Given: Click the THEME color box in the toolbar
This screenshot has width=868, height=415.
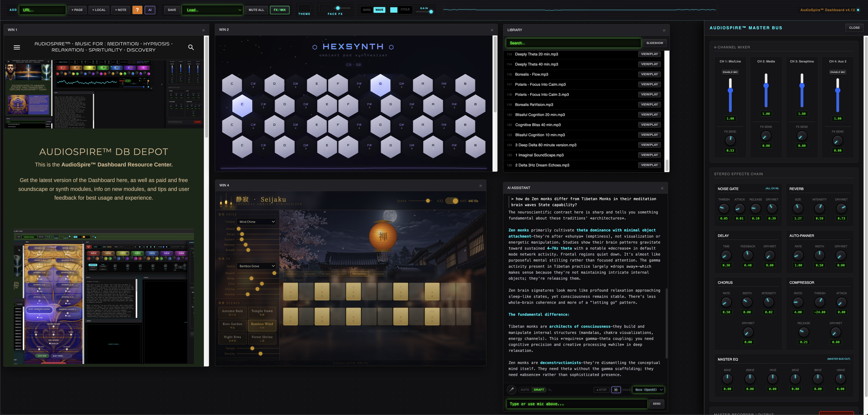Looking at the screenshot, I should click(304, 8).
